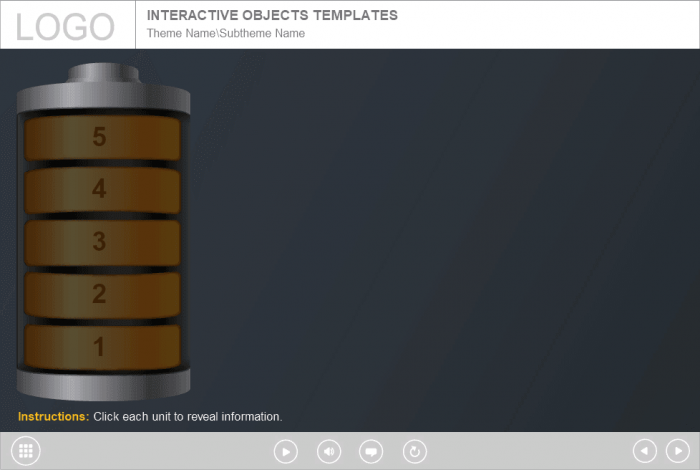Image resolution: width=700 pixels, height=470 pixels.
Task: Click the 'Click each unit' instruction text
Action: pos(188,416)
